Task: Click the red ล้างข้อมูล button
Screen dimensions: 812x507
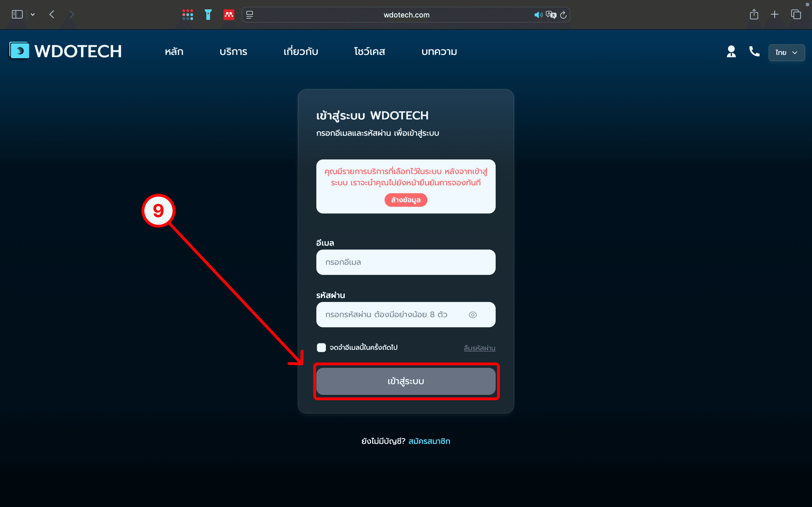Action: pos(406,200)
